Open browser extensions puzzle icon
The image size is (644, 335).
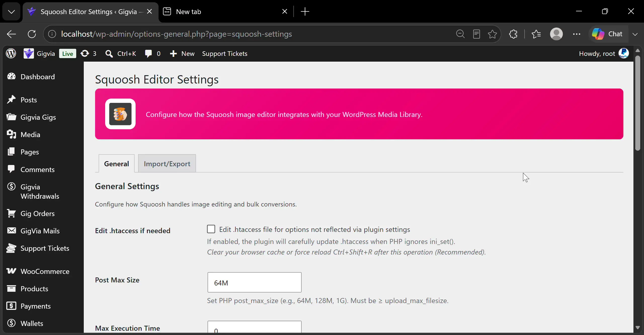coord(513,34)
